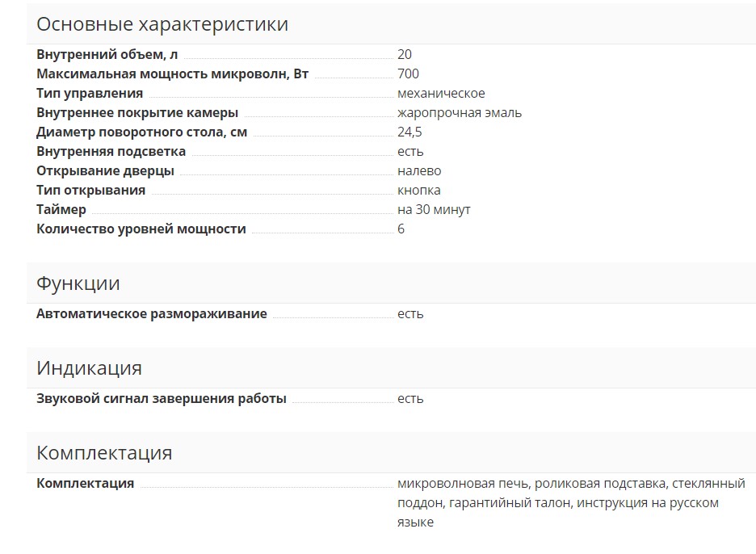The image size is (756, 554).
Task: Click the "Внутренняя подсветка" label
Action: coord(111,152)
